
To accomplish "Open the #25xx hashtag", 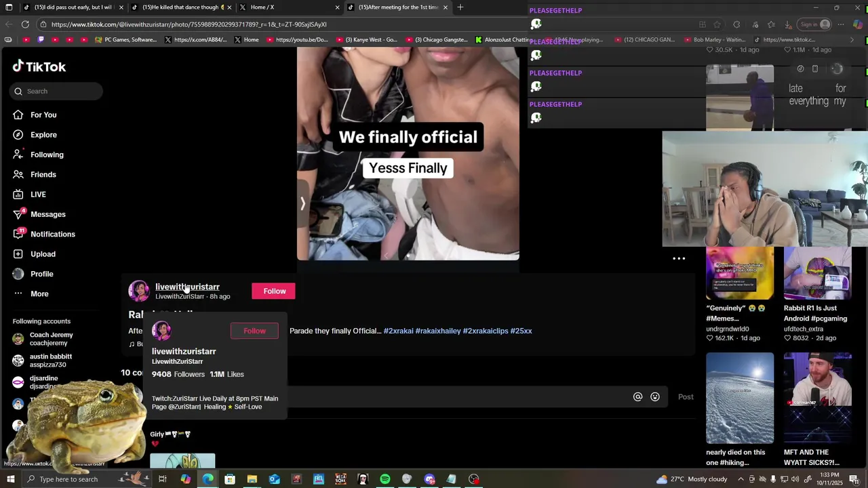I will click(521, 331).
